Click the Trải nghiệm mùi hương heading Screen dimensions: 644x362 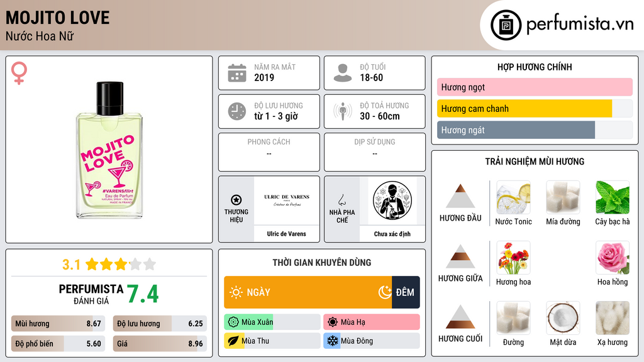535,162
